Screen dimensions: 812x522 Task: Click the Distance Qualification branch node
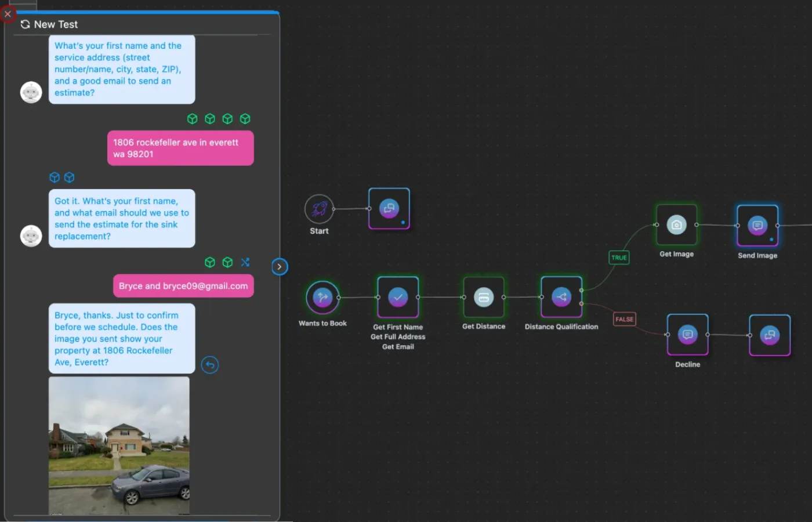561,298
